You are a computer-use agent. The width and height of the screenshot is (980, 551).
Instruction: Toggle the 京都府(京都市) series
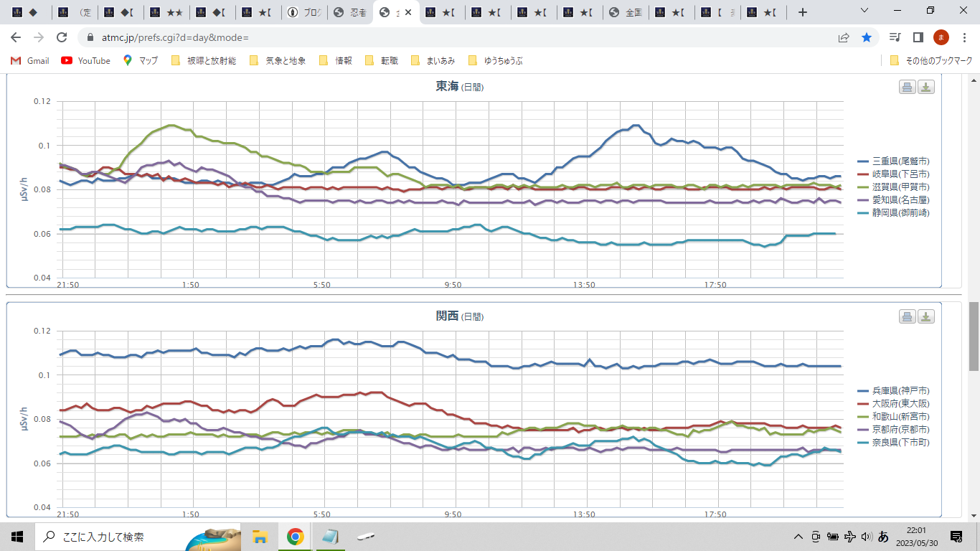point(893,430)
